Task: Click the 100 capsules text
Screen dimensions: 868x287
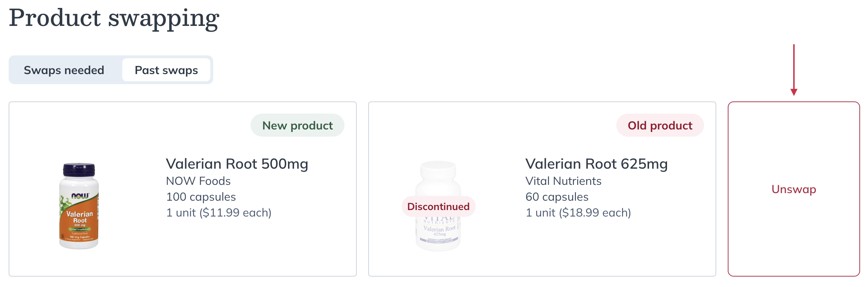Action: [201, 197]
